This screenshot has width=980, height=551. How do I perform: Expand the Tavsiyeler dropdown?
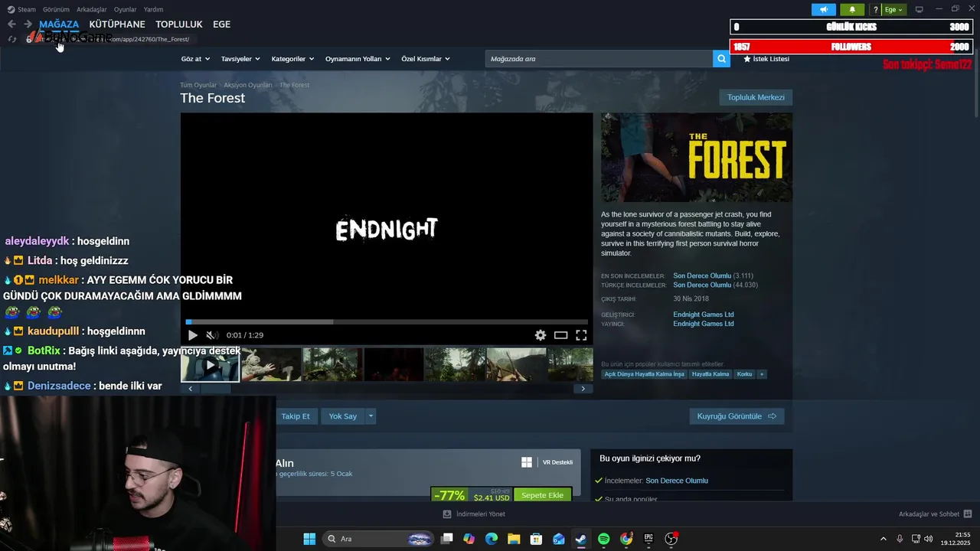pyautogui.click(x=240, y=59)
